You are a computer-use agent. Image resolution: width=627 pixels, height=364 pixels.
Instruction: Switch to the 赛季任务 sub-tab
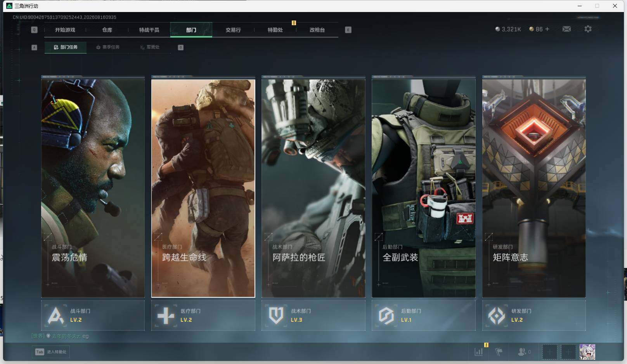tap(108, 47)
